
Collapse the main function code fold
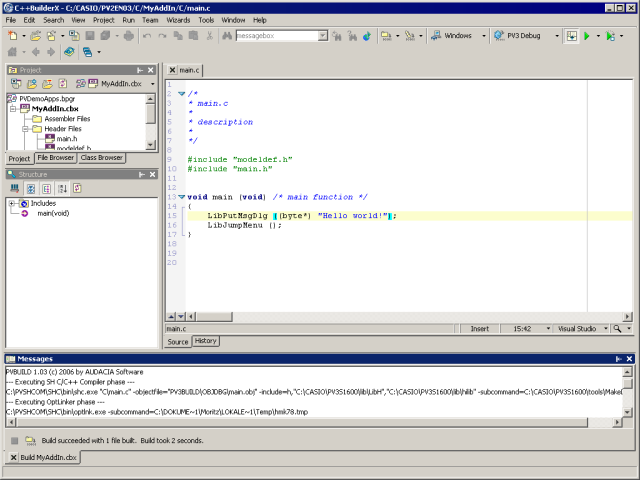(x=182, y=197)
